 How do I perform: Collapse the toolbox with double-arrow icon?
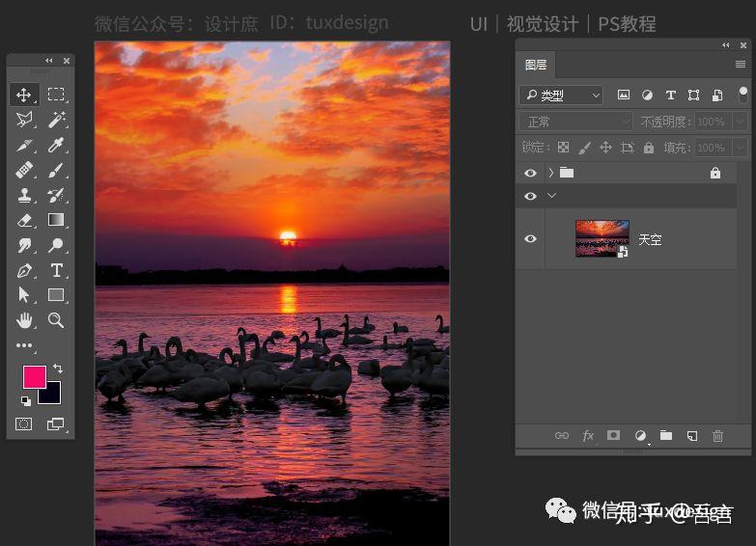48,61
